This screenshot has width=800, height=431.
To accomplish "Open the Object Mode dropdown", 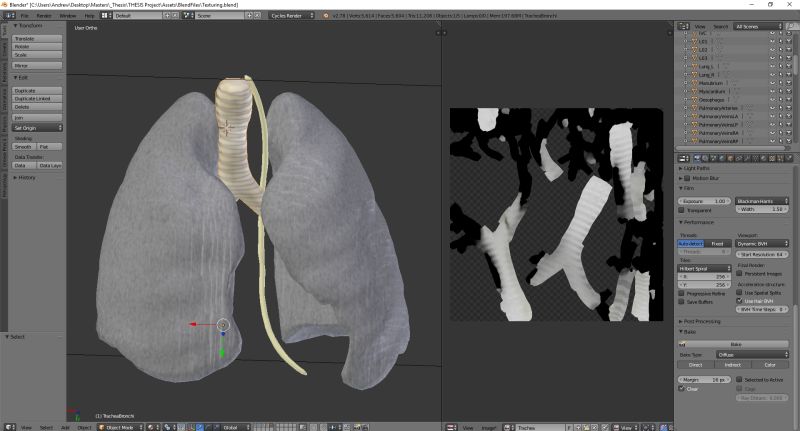I will point(120,427).
